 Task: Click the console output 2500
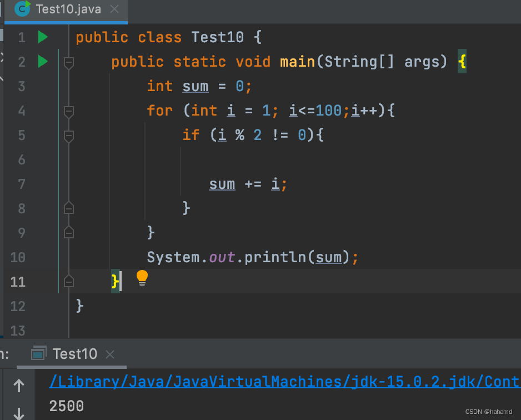tap(67, 406)
